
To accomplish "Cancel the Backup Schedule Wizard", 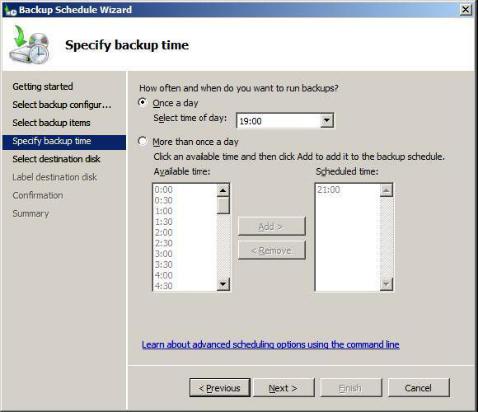I will point(419,388).
